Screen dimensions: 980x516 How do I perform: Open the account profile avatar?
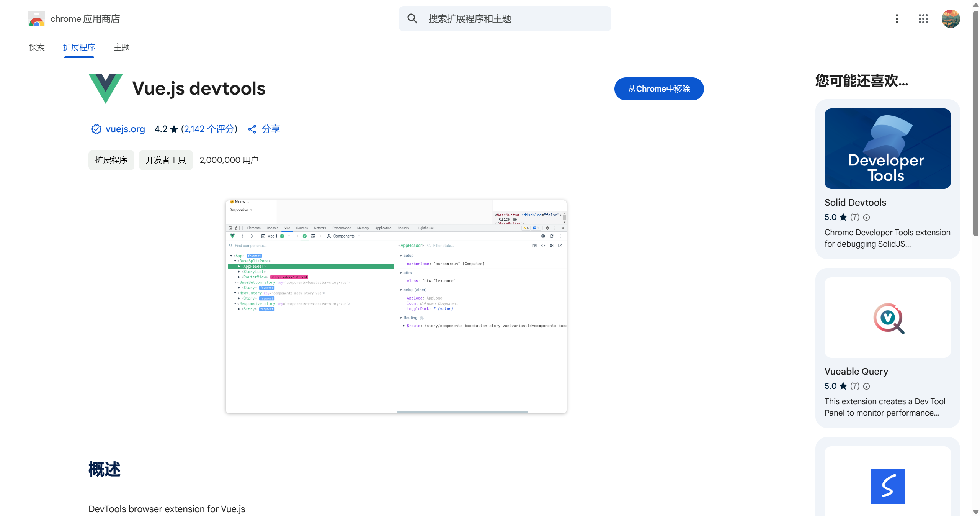pyautogui.click(x=951, y=19)
